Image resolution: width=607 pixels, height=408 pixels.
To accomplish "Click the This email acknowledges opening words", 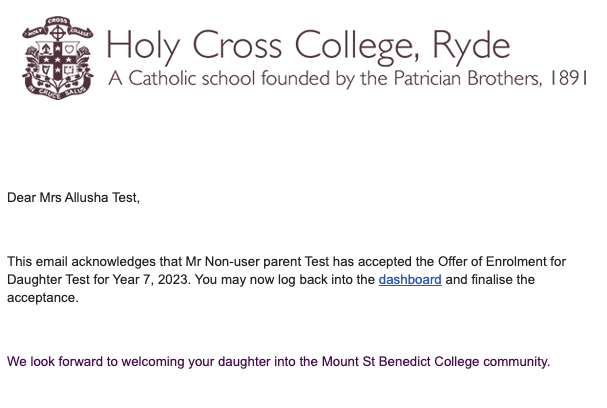I will coord(72,261).
